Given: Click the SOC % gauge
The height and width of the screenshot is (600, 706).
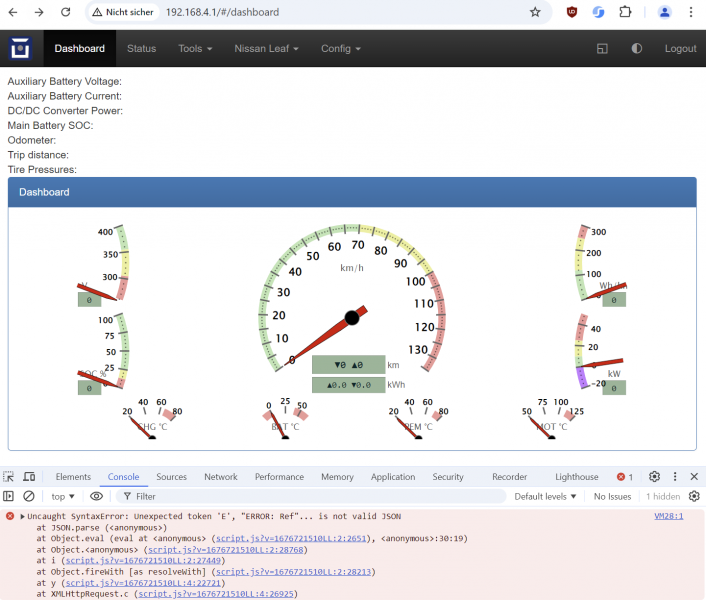Looking at the screenshot, I should 104,354.
